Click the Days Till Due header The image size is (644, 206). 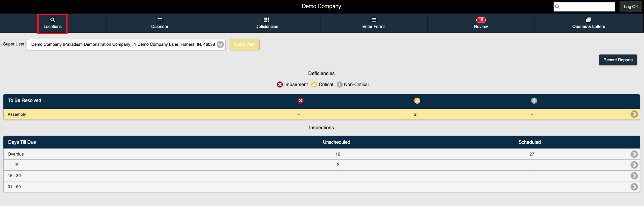click(22, 142)
